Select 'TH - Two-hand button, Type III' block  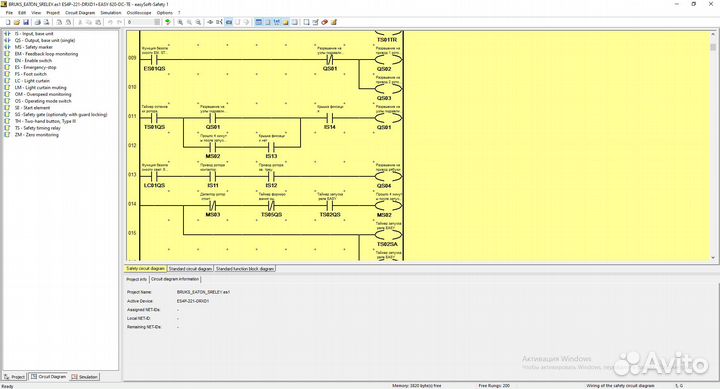click(40, 121)
